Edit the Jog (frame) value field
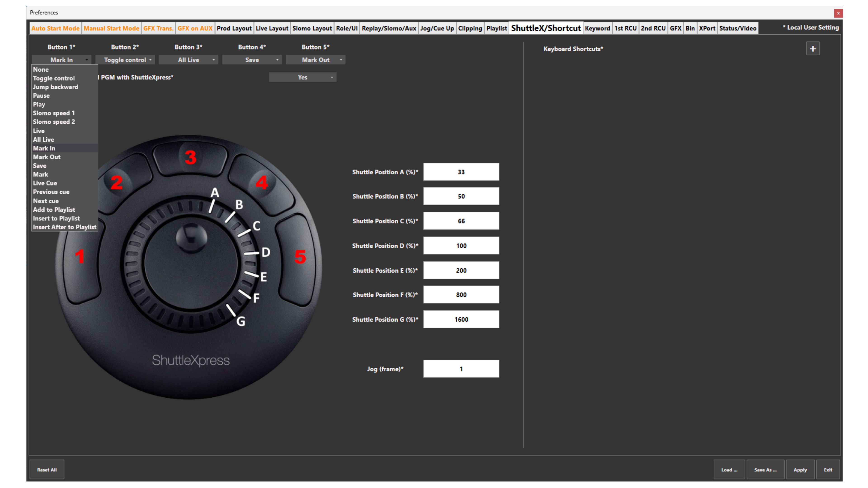This screenshot has width=868, height=488. point(461,369)
